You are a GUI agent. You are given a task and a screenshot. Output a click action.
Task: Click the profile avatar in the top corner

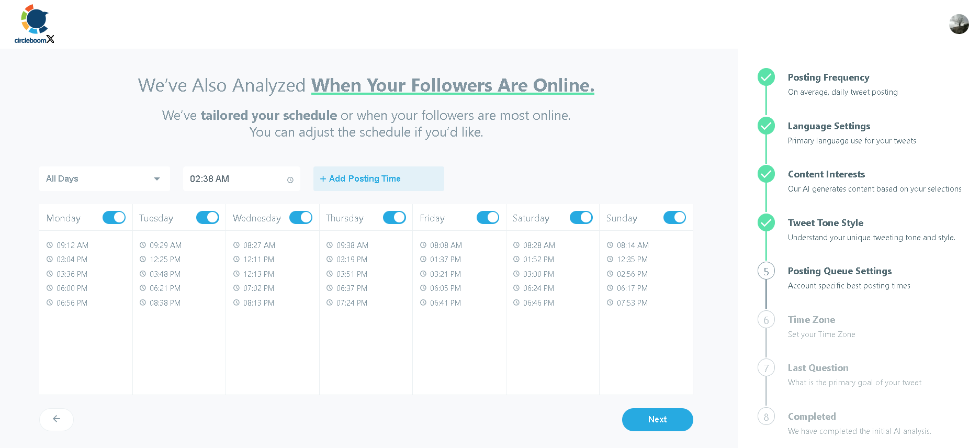tap(959, 24)
